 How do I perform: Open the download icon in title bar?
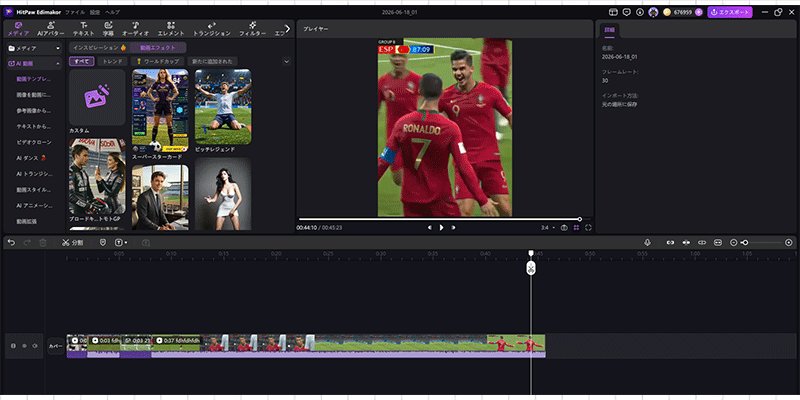coord(640,12)
